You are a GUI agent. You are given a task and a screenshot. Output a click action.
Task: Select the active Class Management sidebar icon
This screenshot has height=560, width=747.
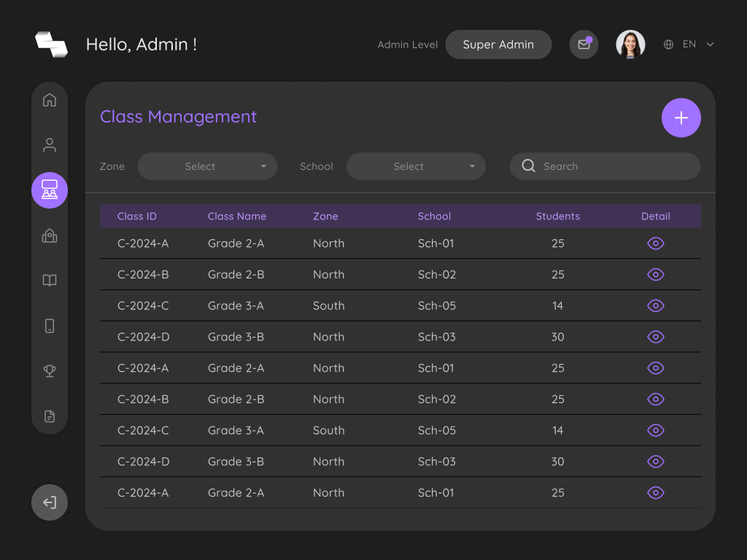50,190
